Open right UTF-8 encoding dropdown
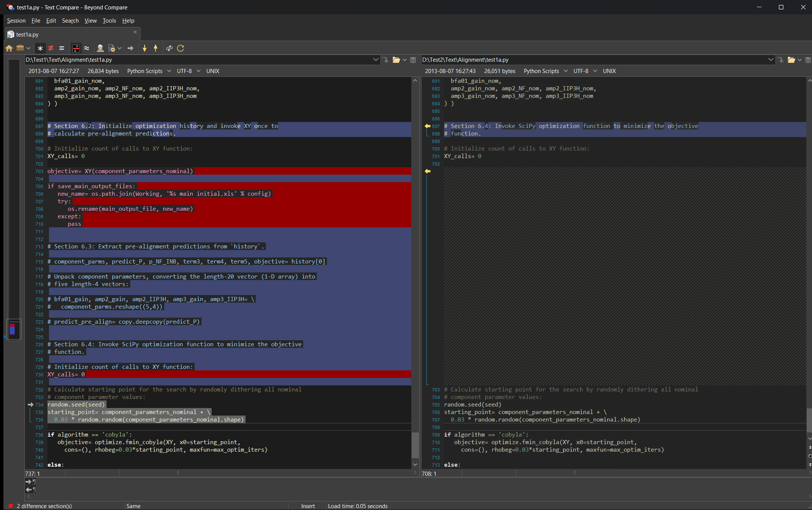812x510 pixels. point(585,71)
